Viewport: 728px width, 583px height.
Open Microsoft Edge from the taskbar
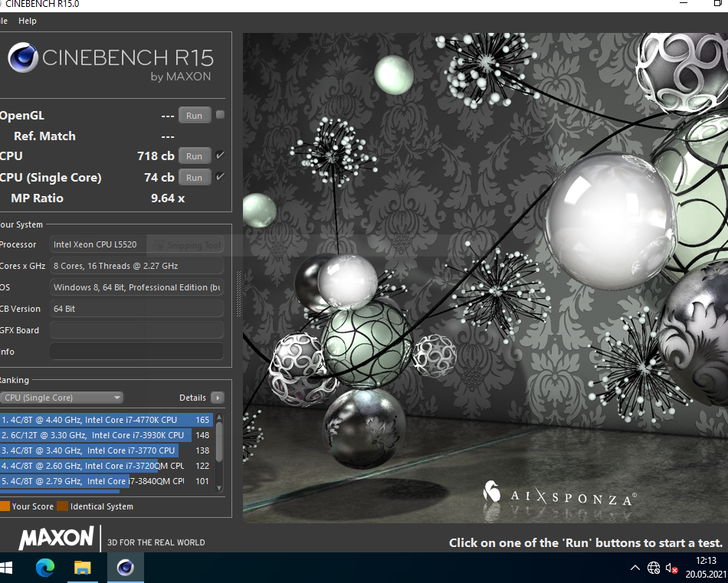point(45,567)
